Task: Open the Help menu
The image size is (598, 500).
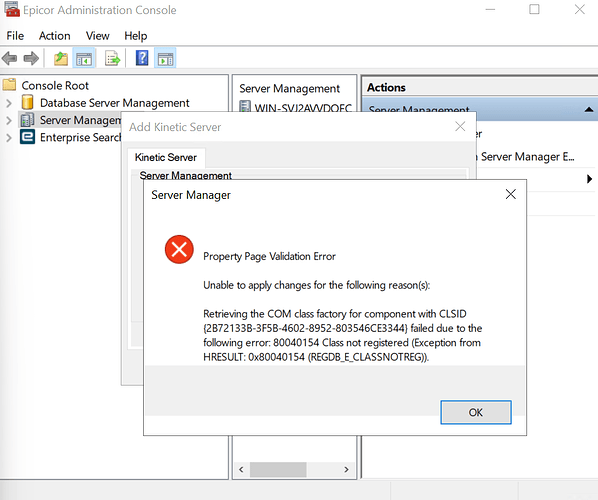Action: click(135, 36)
